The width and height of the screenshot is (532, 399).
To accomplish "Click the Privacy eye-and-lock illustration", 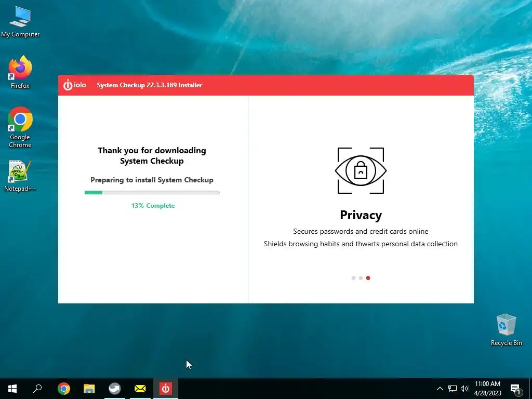I will [x=361, y=170].
